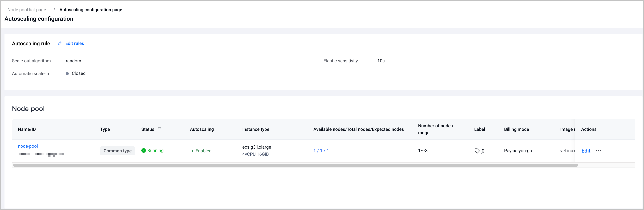Image resolution: width=644 pixels, height=210 pixels.
Task: Click the veLinux image cell
Action: pyautogui.click(x=568, y=151)
